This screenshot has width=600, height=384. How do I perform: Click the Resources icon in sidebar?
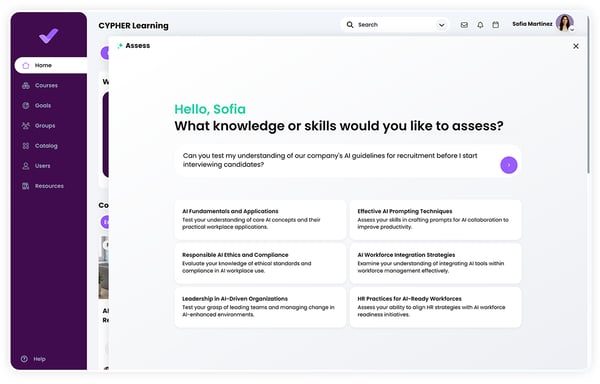26,186
